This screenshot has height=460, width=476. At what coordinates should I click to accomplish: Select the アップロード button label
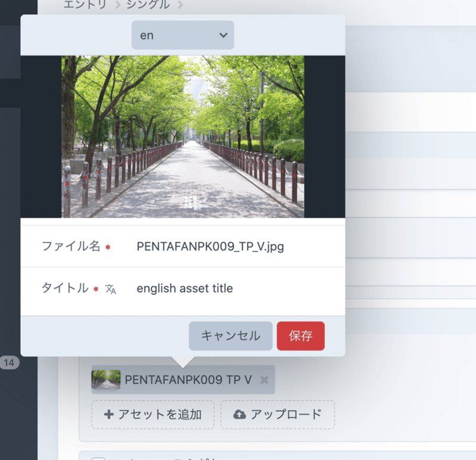286,415
